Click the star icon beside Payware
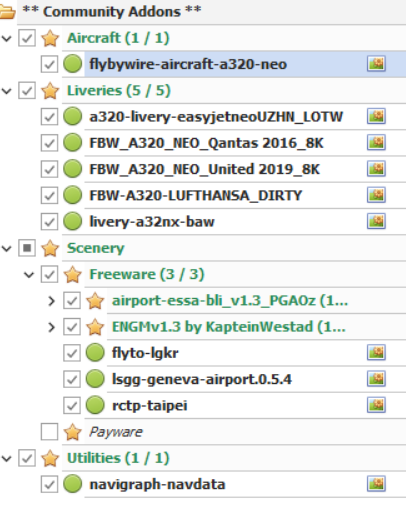The height and width of the screenshot is (507, 406). (x=72, y=432)
